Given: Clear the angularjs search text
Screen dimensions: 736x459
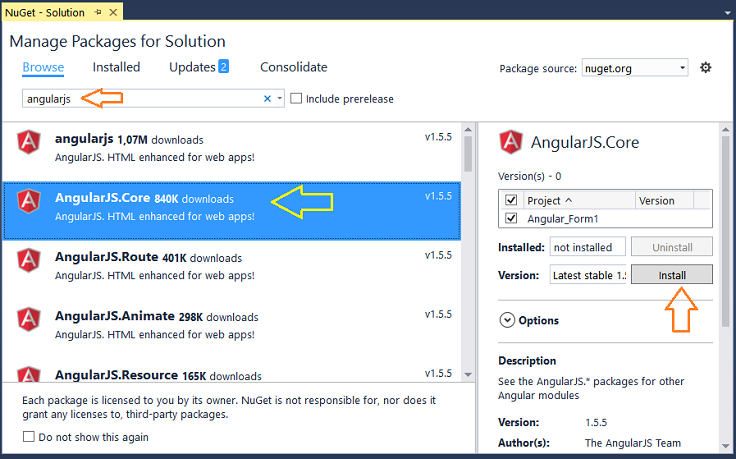Looking at the screenshot, I should point(267,99).
